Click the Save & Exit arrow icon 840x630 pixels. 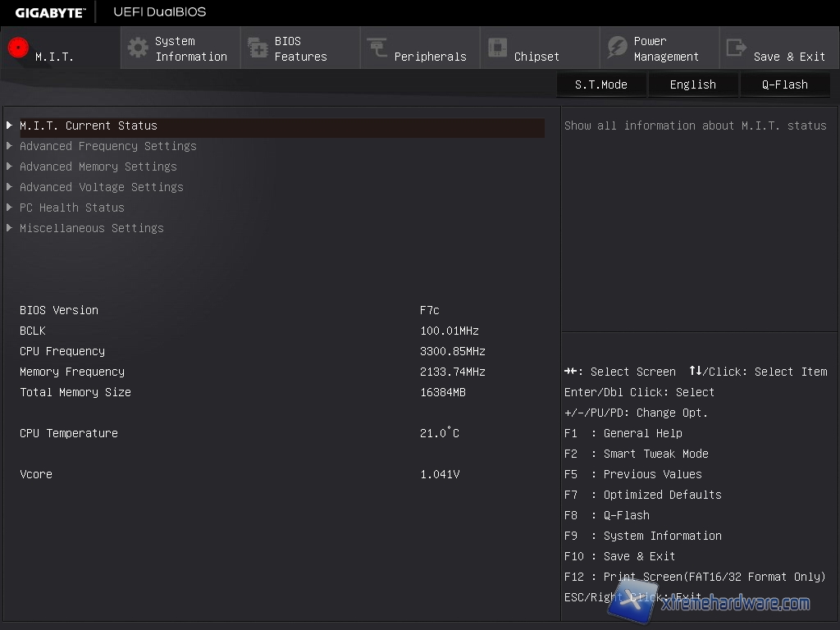[x=737, y=48]
